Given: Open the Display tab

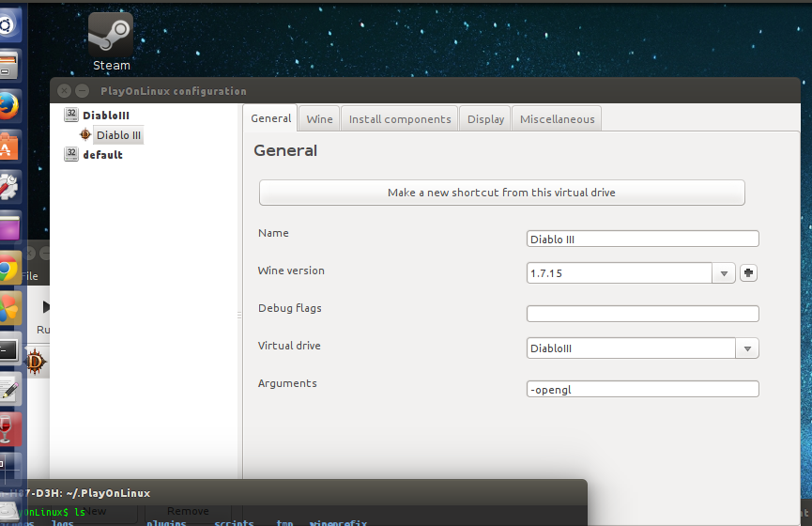Looking at the screenshot, I should pos(485,119).
